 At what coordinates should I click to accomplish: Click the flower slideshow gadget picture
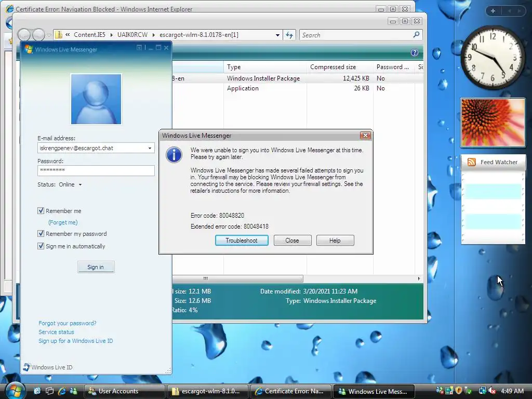pyautogui.click(x=493, y=123)
